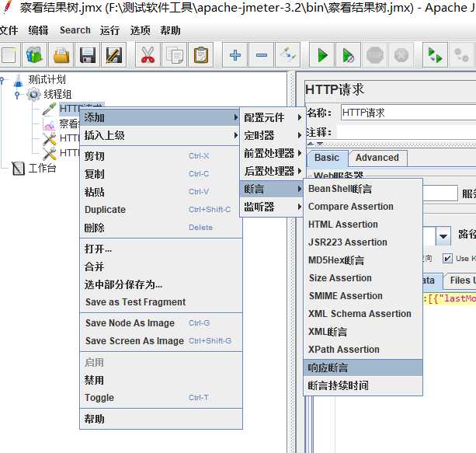Screen dimensions: 476x453
Task: Open the 文件 menu
Action: click(9, 30)
